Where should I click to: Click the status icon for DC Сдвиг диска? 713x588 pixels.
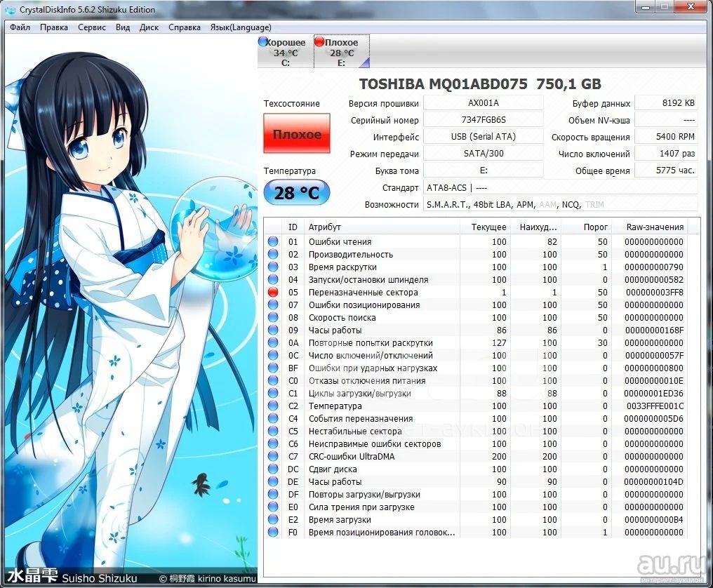tap(273, 469)
